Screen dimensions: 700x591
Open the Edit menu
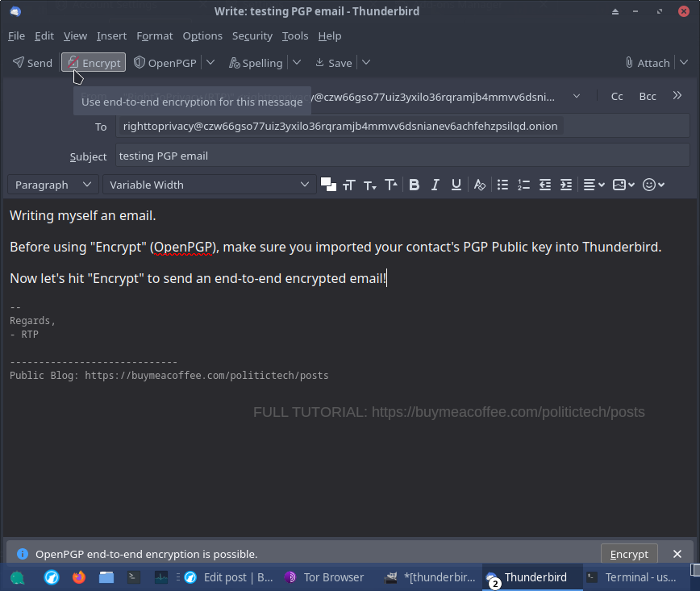44,35
